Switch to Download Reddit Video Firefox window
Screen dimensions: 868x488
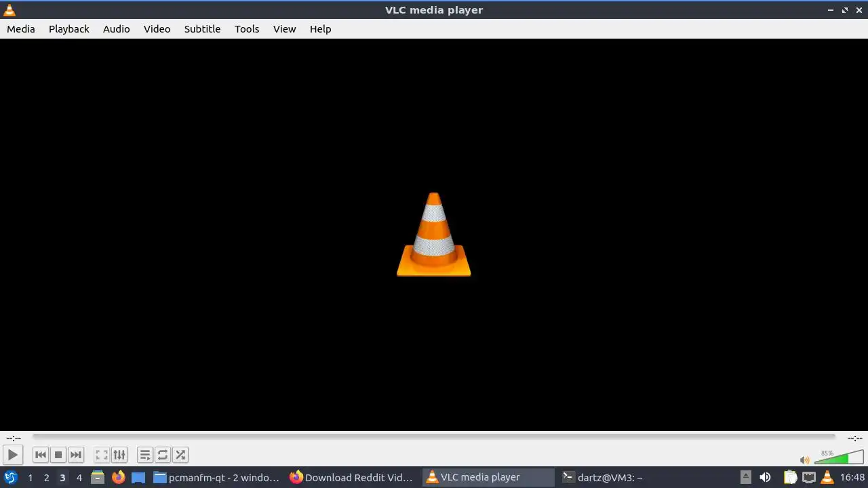pos(351,477)
